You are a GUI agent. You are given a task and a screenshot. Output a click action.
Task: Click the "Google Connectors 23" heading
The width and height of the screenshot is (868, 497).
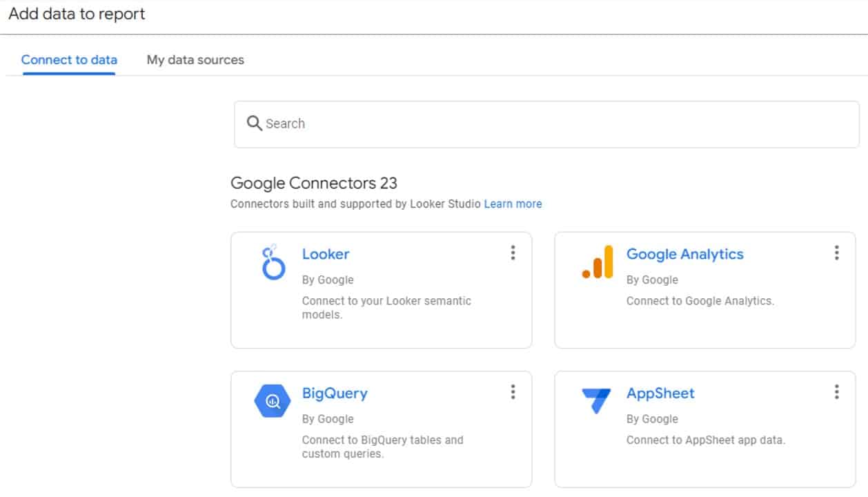point(314,183)
